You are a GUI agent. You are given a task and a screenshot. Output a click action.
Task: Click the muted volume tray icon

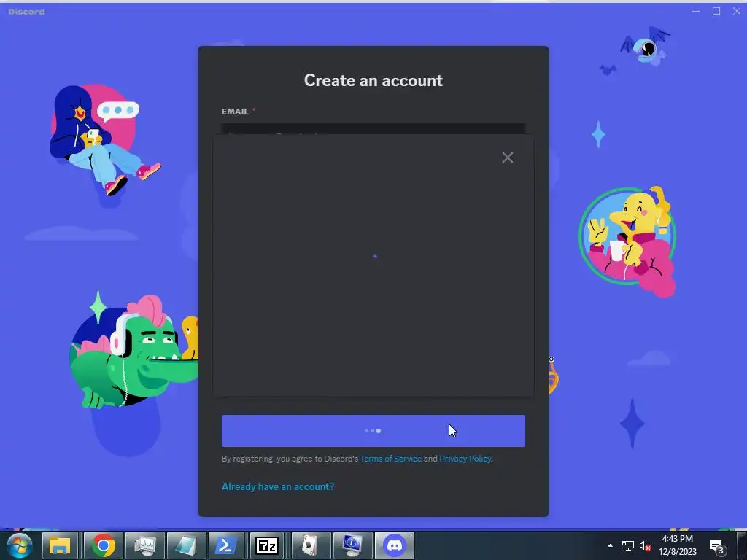[645, 546]
